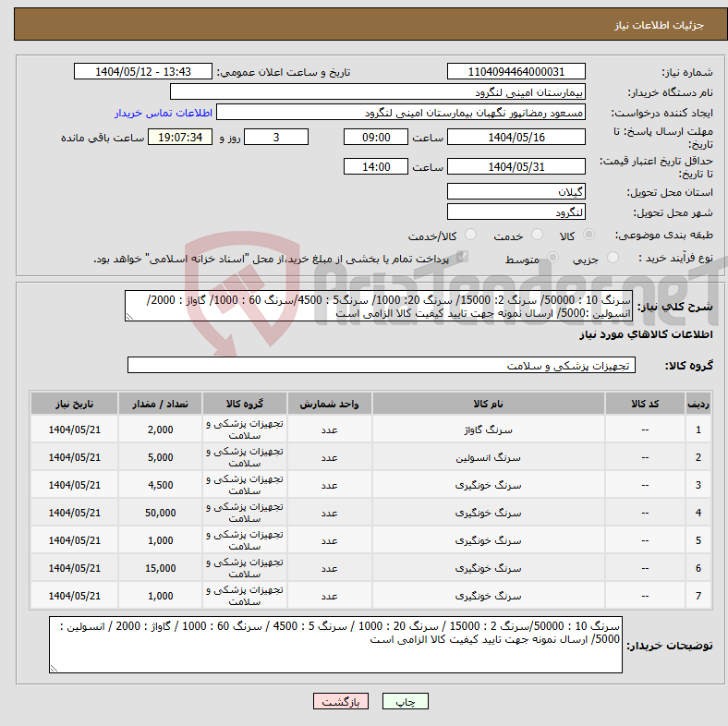Image resolution: width=728 pixels, height=726 pixels.
Task: Click quantity 5,000 in row 2
Action: [160, 457]
